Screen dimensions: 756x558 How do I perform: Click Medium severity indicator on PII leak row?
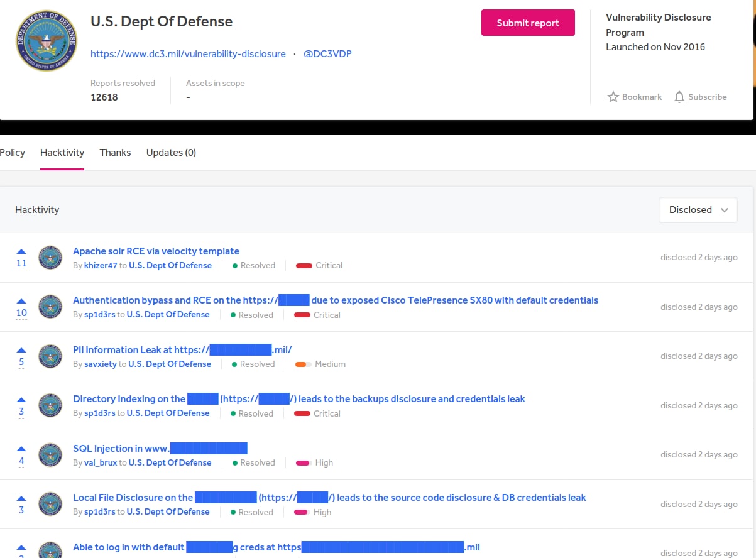320,364
